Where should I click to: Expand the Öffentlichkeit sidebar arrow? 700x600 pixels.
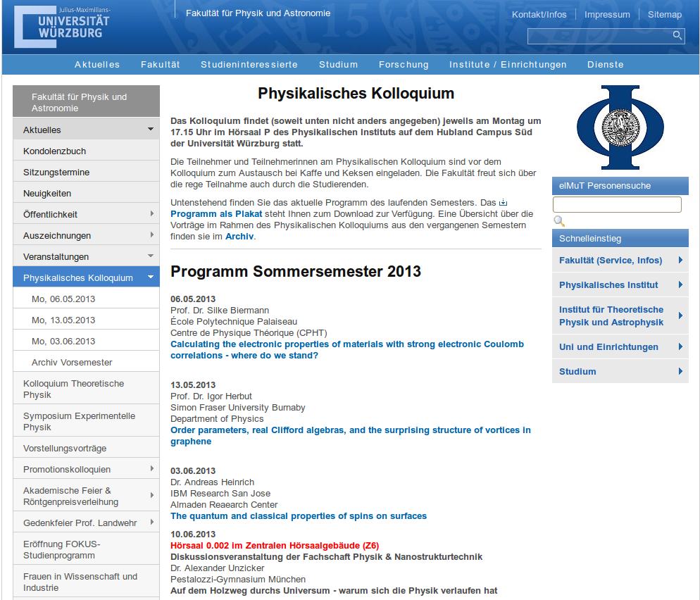coord(152,214)
